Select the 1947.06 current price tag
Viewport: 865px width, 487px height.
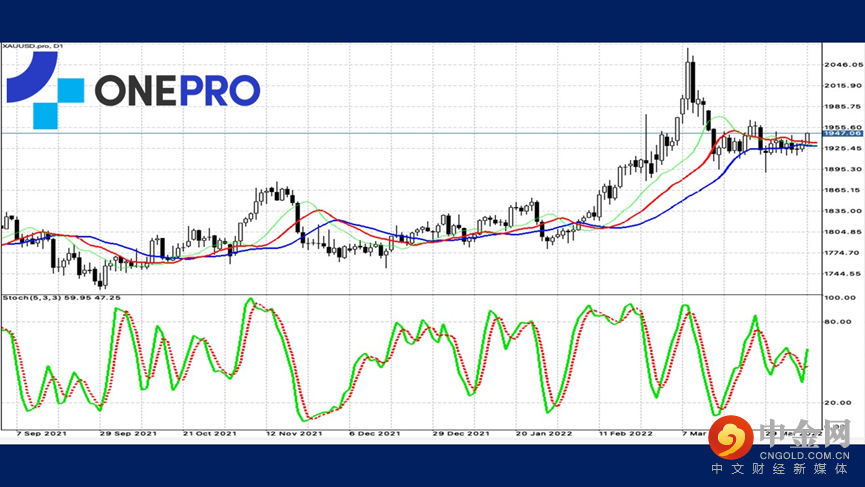point(842,133)
